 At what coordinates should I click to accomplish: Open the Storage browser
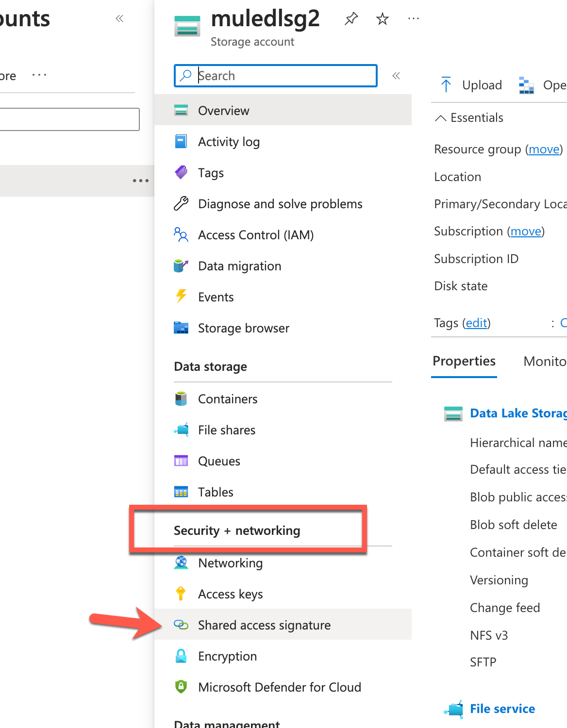click(x=244, y=328)
